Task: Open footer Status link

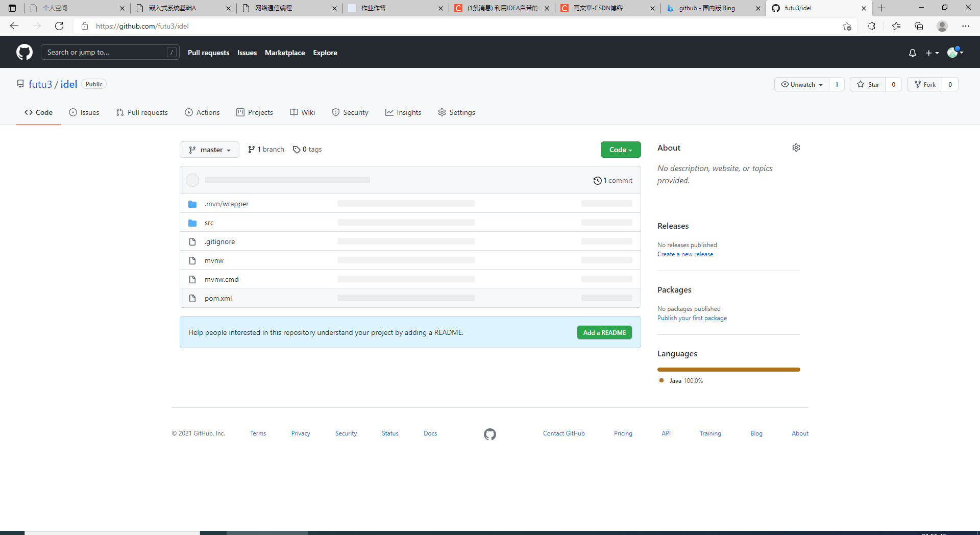Action: point(390,433)
